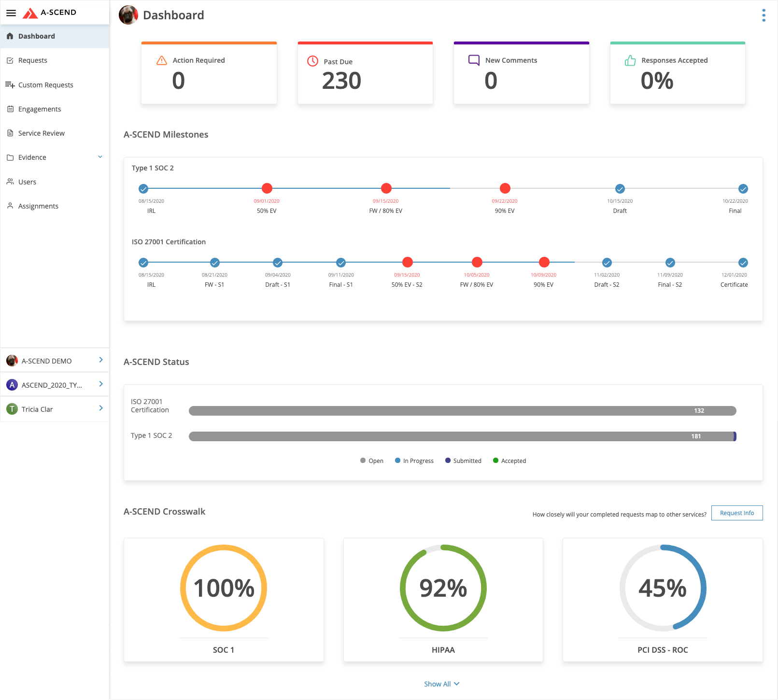The image size is (778, 700).
Task: Select the 09/15/2020 milestone marker on Type 1 SOC 2
Action: [x=386, y=188]
